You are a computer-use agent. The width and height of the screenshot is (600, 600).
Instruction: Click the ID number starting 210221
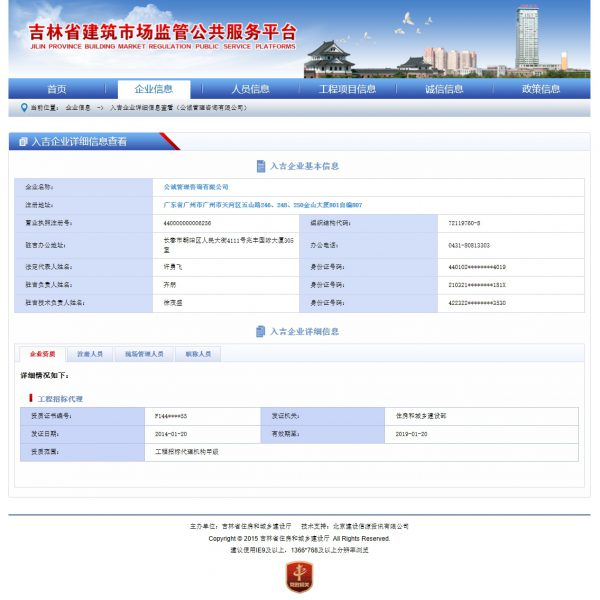coord(477,285)
